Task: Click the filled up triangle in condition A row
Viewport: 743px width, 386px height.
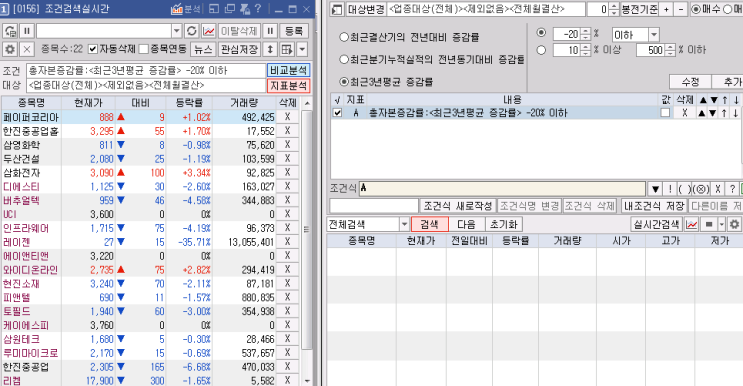Action: pos(703,113)
